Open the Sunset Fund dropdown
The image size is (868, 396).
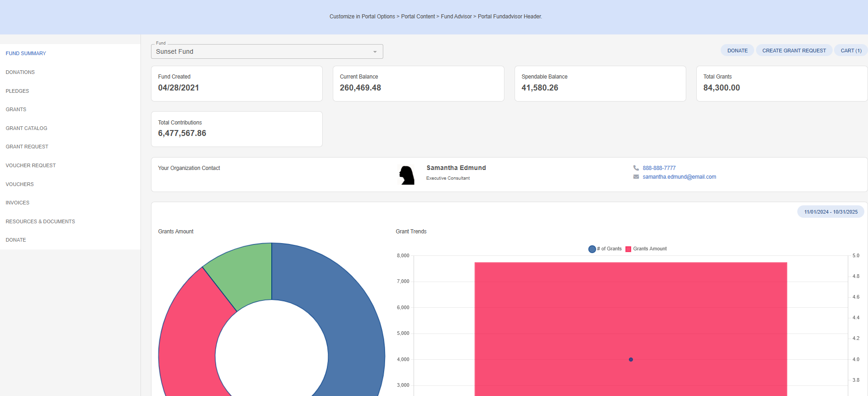point(267,51)
